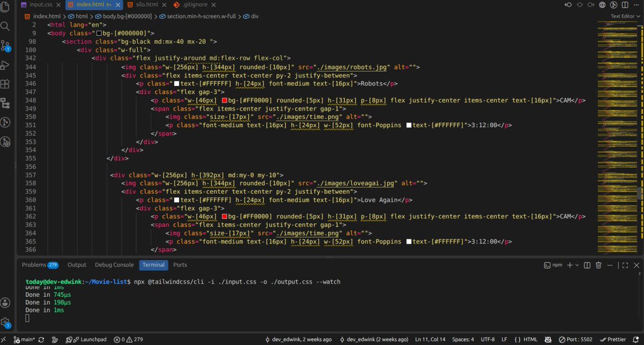Click index.html breadcrumb segment
Screen dimensions: 644x345
[x=42, y=16]
